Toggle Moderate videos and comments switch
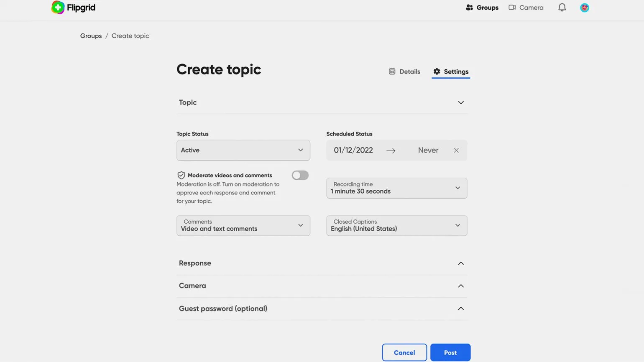 [x=300, y=175]
